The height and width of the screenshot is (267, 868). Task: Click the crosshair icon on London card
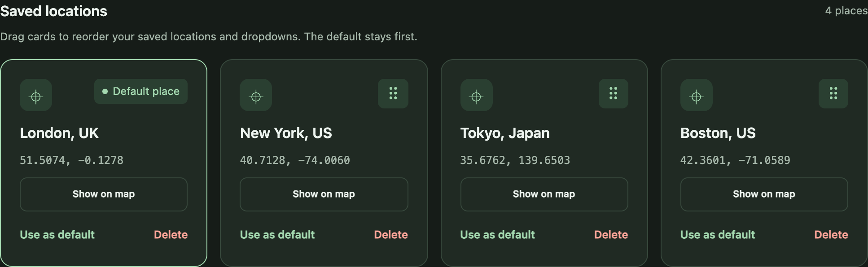pos(36,95)
